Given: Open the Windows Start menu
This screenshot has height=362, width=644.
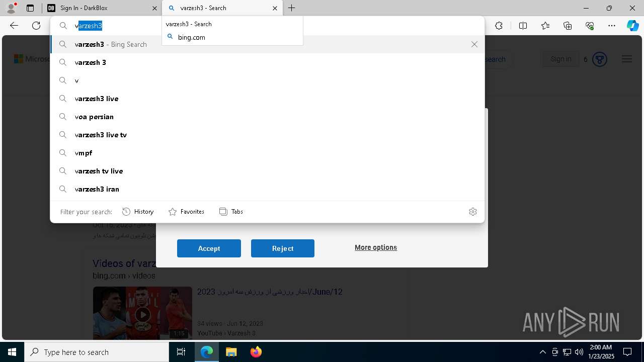Looking at the screenshot, I should [x=12, y=352].
